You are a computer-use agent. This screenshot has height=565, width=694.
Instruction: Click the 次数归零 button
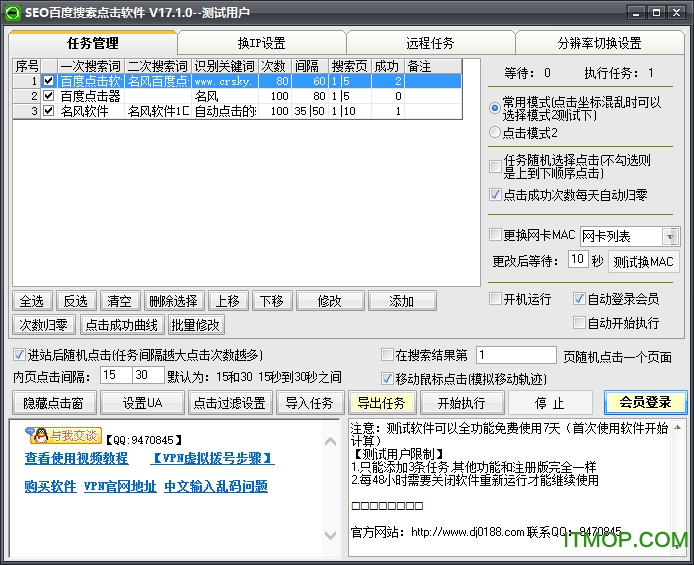click(x=44, y=325)
